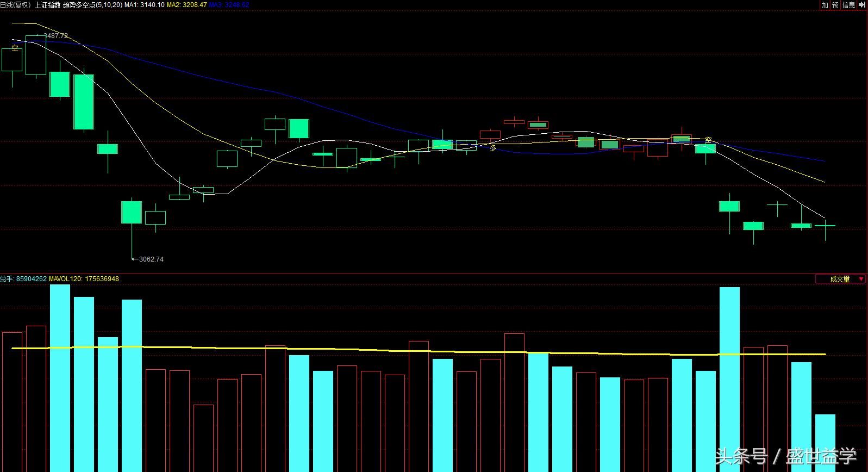Click the 多 buy signal marker on chart
This screenshot has width=868, height=472.
click(x=493, y=147)
